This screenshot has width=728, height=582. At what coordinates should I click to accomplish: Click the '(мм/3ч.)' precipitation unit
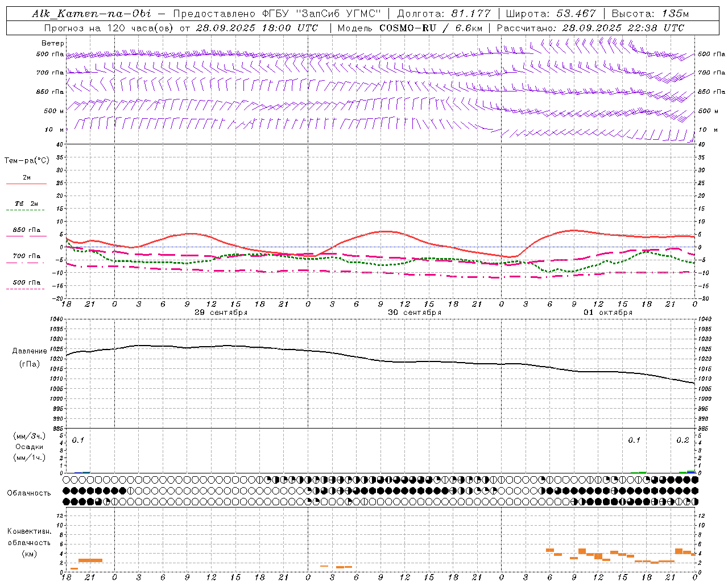[30, 436]
